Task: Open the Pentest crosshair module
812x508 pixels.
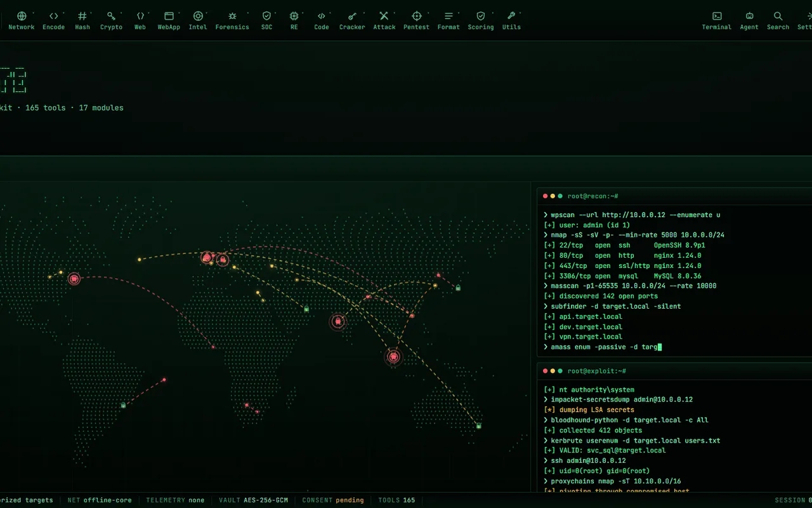Action: (x=417, y=20)
